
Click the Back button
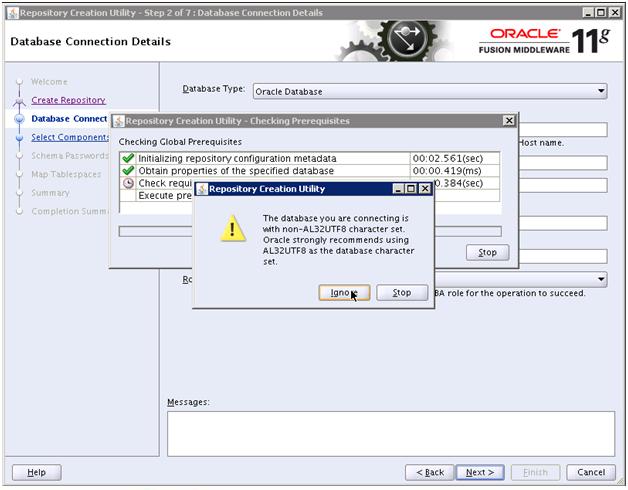430,472
